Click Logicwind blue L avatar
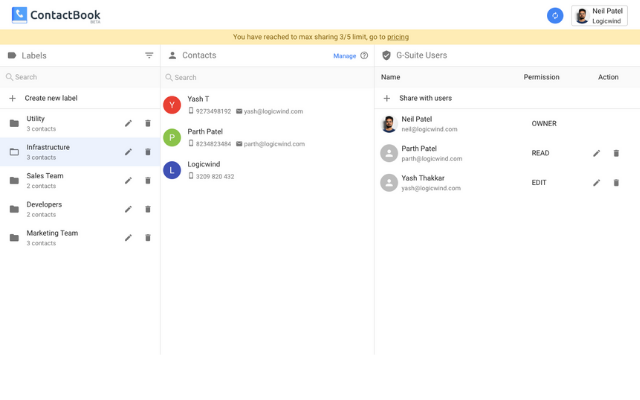Image resolution: width=640 pixels, height=400 pixels. point(172,170)
